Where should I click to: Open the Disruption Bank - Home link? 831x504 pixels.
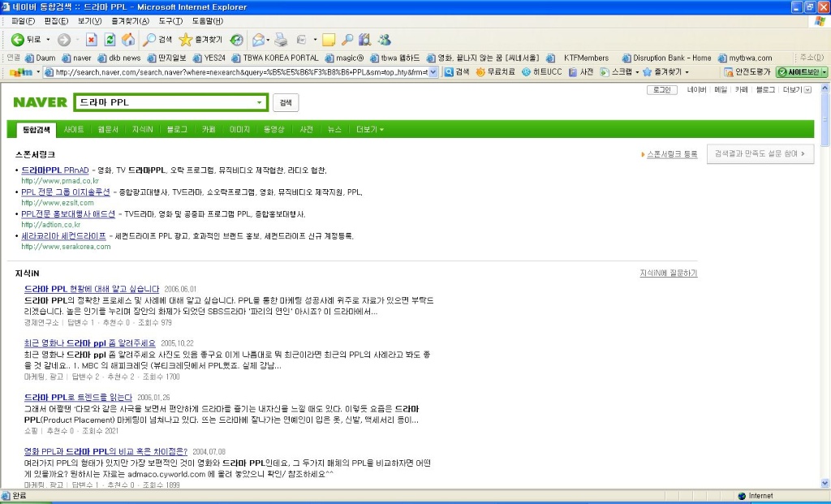[667, 58]
